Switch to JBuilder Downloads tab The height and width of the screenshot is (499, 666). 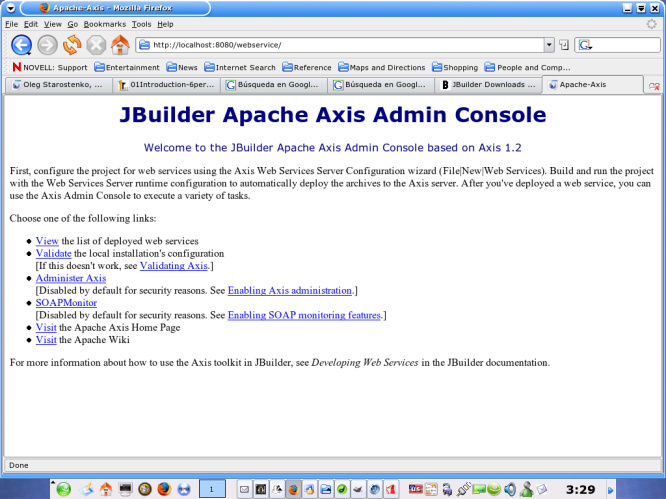point(490,85)
